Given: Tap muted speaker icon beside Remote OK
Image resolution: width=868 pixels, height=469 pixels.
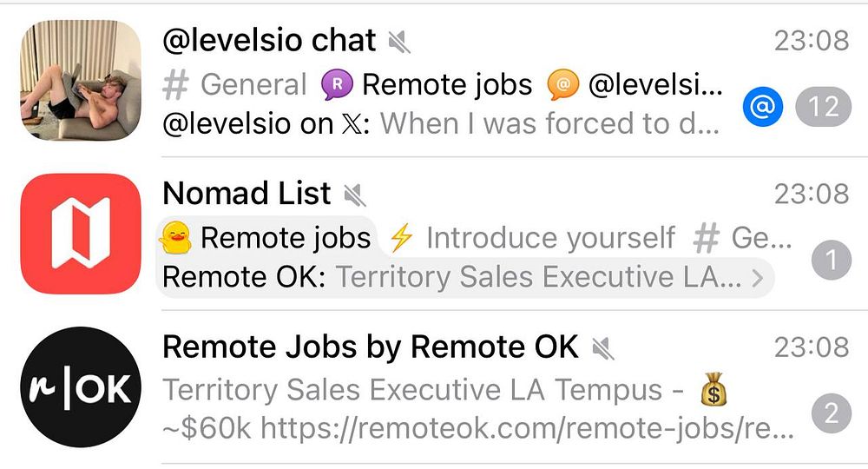Looking at the screenshot, I should (x=602, y=347).
